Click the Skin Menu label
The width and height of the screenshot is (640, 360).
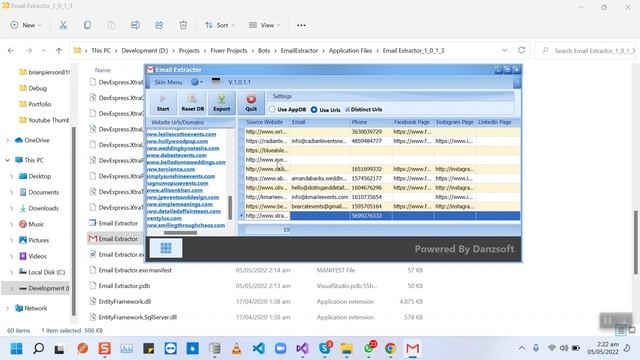tap(168, 82)
